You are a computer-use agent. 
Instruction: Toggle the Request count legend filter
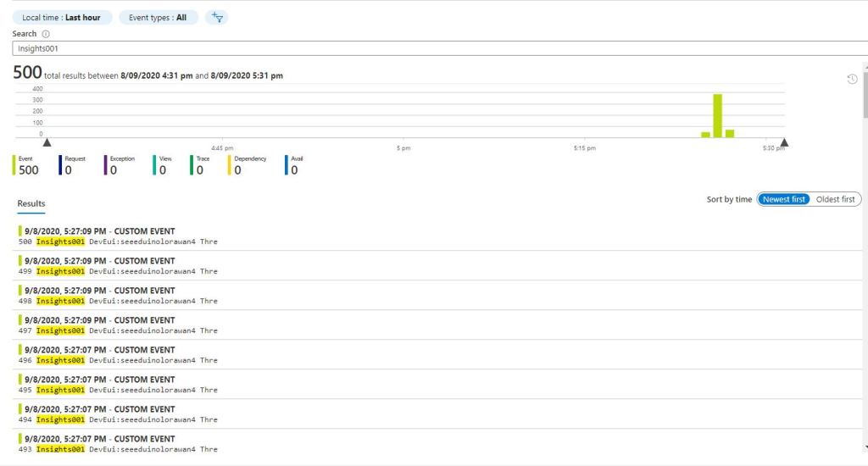point(75,165)
